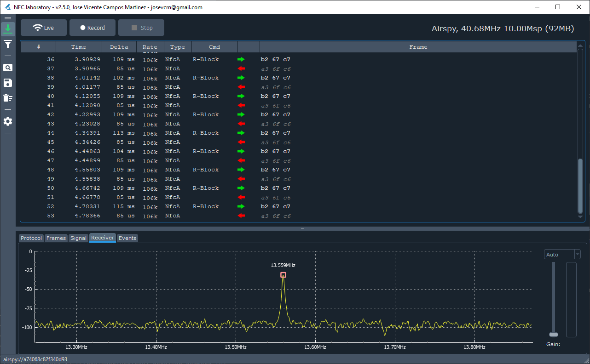Select the Receiver tab
590x364 pixels.
(103, 238)
